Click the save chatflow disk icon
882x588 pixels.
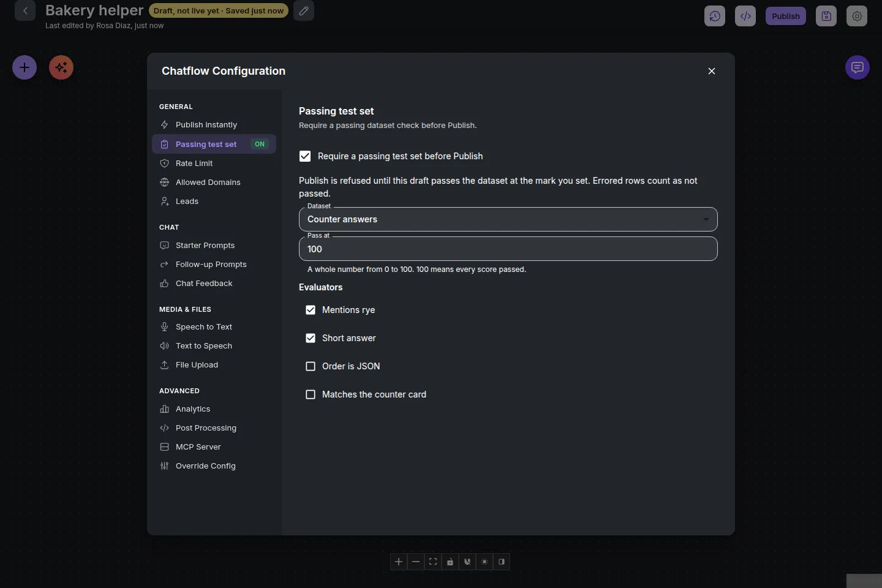pyautogui.click(x=826, y=16)
